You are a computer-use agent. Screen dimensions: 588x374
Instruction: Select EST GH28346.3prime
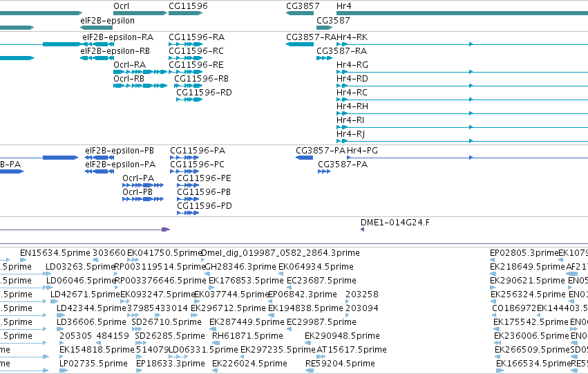tap(240, 267)
